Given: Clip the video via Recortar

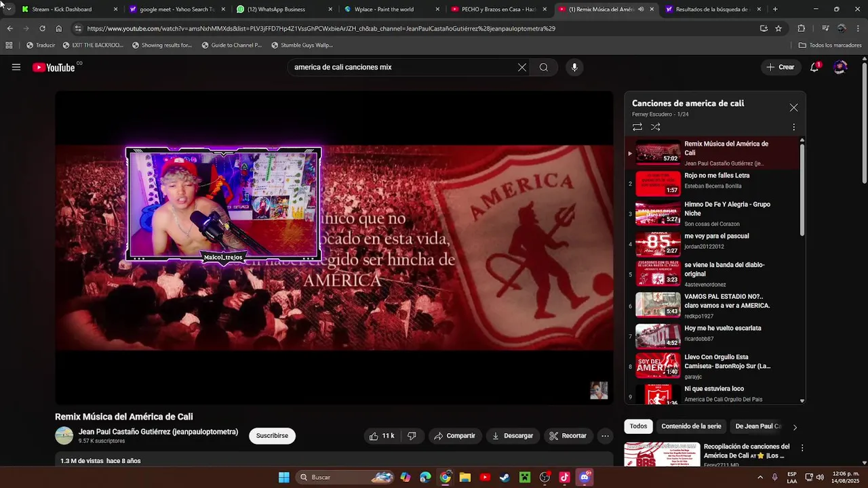Looking at the screenshot, I should click(568, 436).
